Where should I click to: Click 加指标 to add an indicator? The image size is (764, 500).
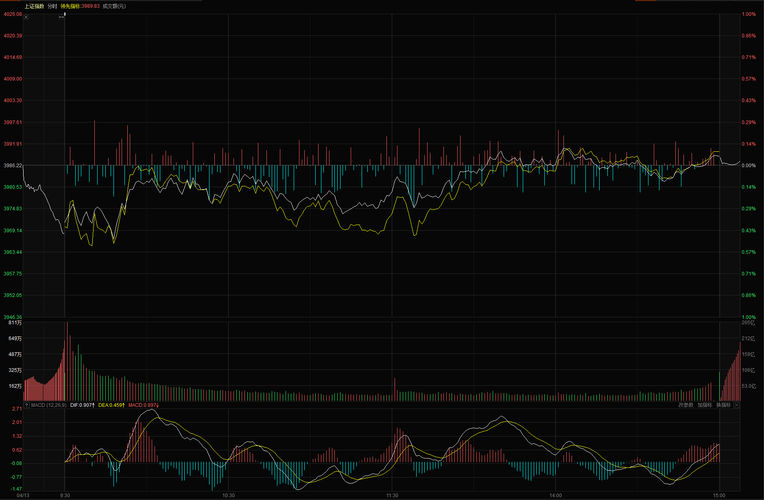(x=705, y=405)
